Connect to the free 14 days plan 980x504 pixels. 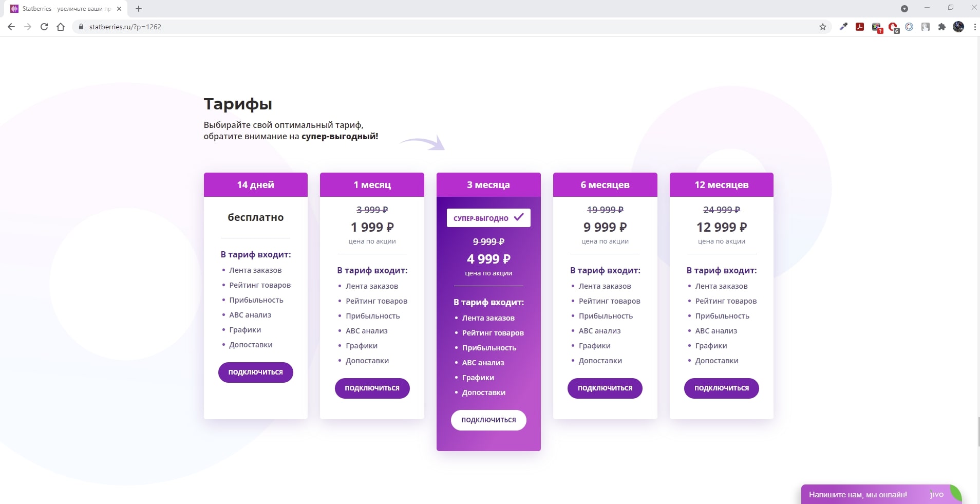pos(255,372)
